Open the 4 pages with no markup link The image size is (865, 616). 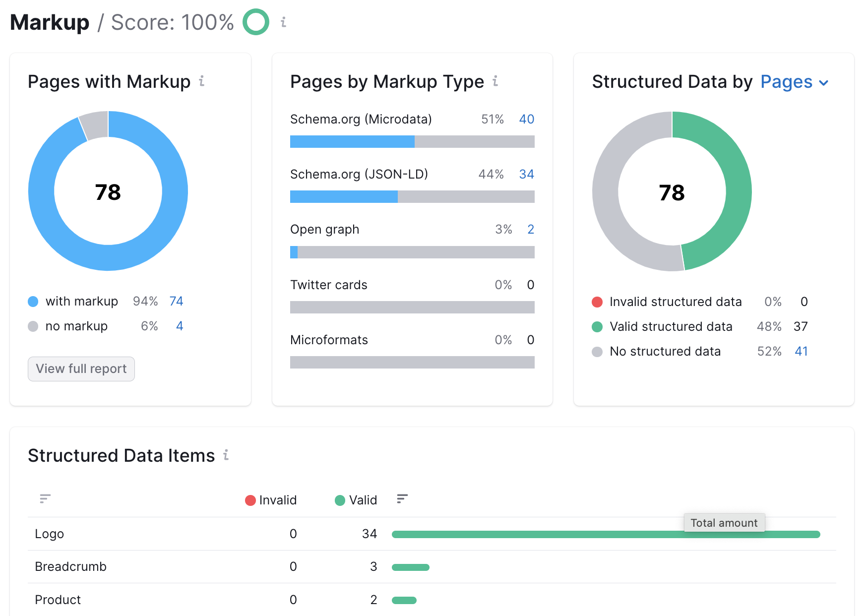click(180, 326)
